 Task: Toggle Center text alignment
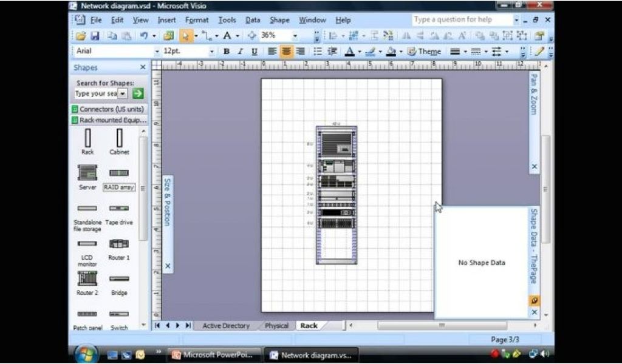286,51
